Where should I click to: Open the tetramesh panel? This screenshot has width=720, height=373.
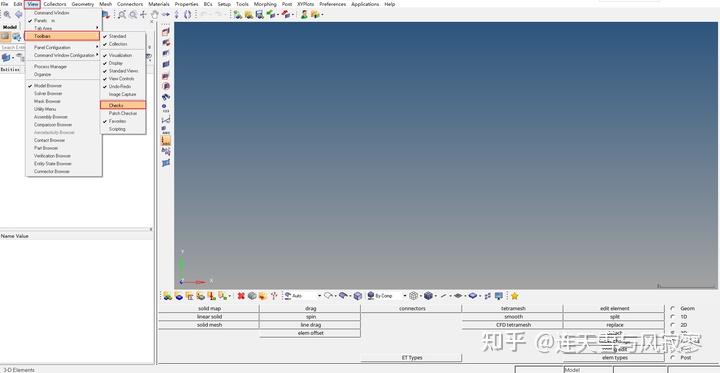click(513, 309)
